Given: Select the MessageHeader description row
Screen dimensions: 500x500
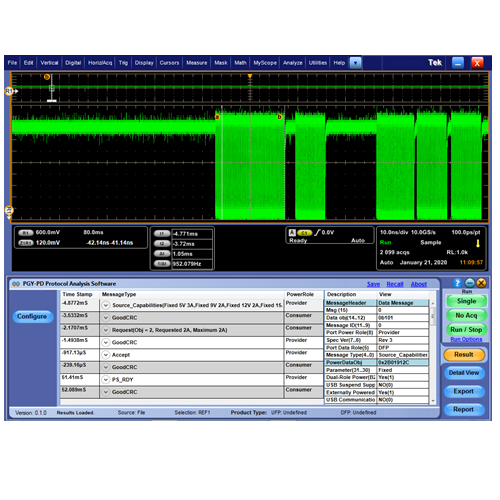Looking at the screenshot, I should pyautogui.click(x=377, y=303).
